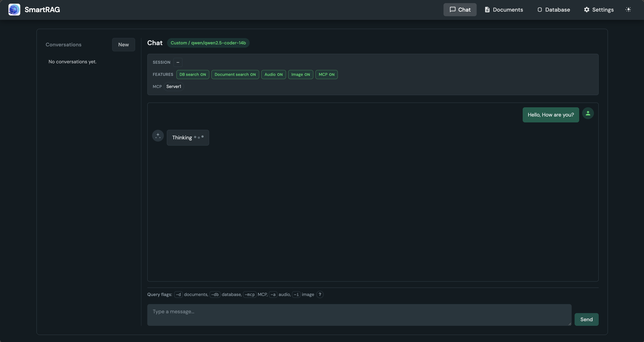Click the document icon in navigation

point(487,10)
